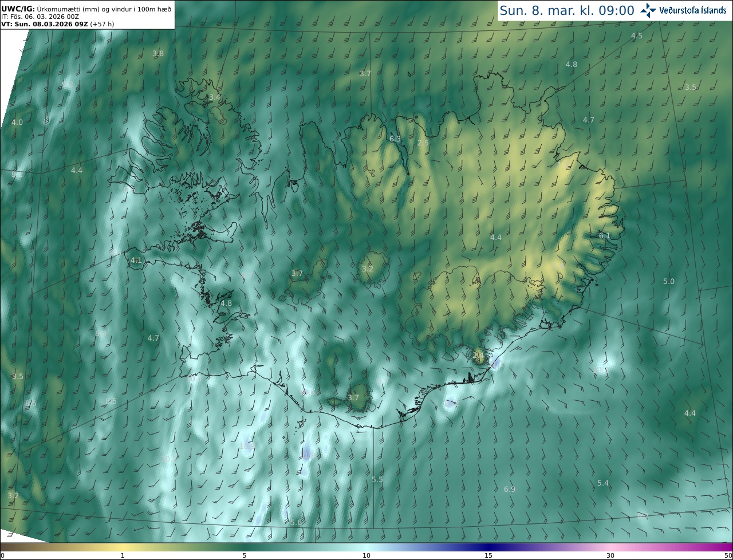Click the 5.0 value on the map
733x560 pixels.
click(669, 281)
